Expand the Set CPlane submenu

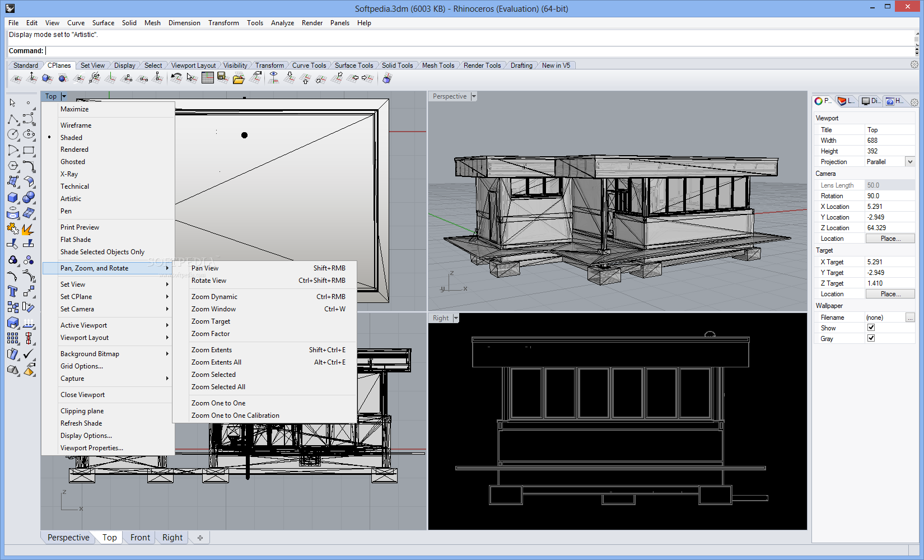[108, 297]
